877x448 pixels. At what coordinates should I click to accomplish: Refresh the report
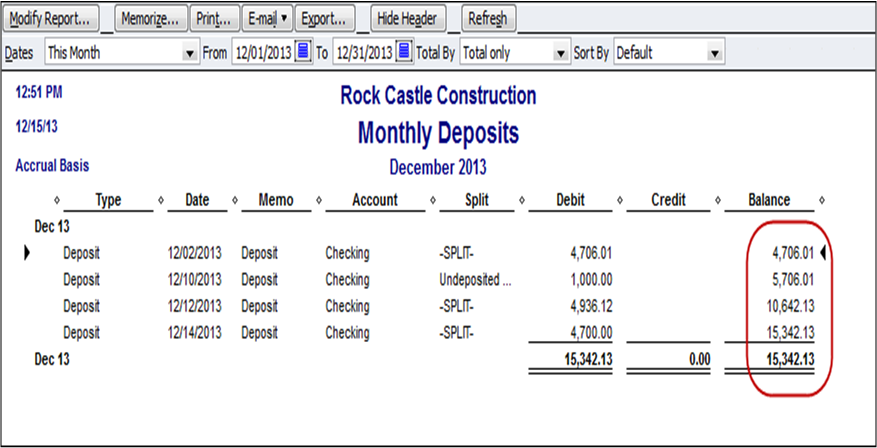[488, 19]
